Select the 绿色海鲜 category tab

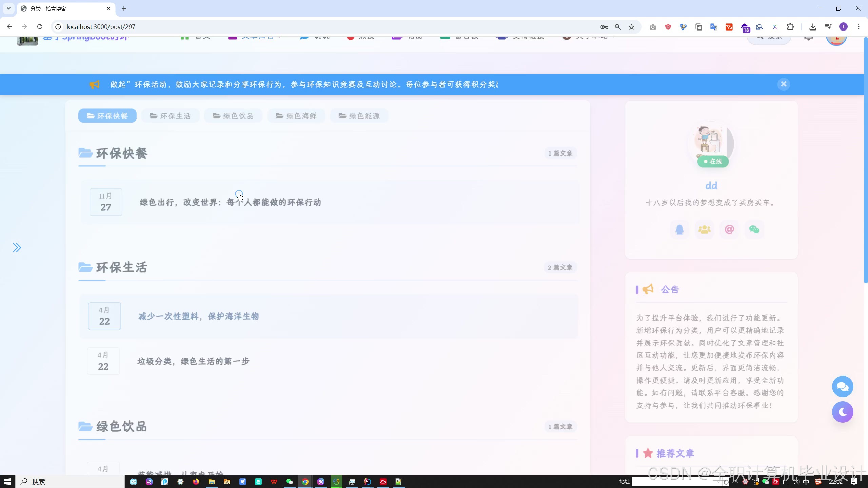(296, 116)
